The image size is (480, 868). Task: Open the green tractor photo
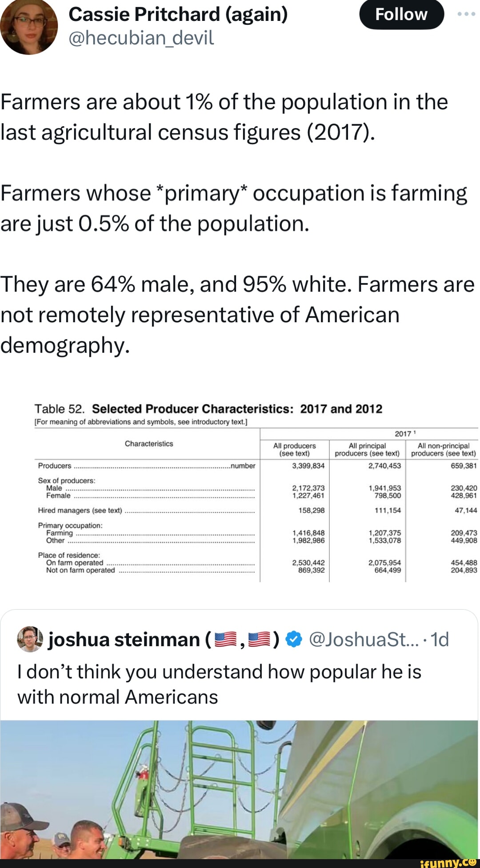coord(240,787)
